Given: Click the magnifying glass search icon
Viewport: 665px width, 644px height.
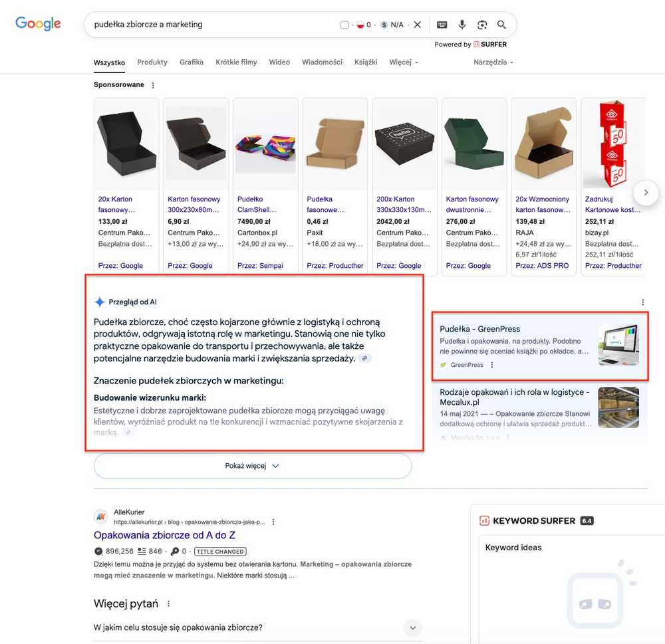Looking at the screenshot, I should click(x=502, y=25).
